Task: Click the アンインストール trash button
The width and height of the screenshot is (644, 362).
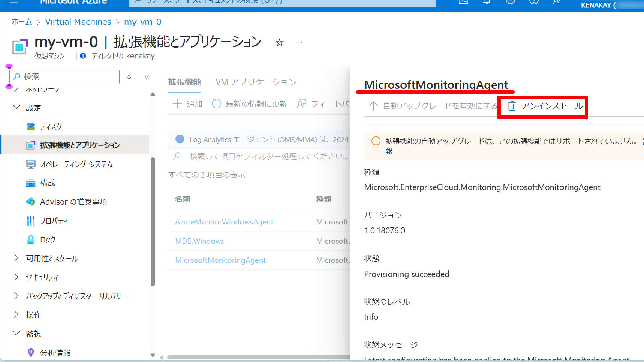Action: [x=545, y=106]
